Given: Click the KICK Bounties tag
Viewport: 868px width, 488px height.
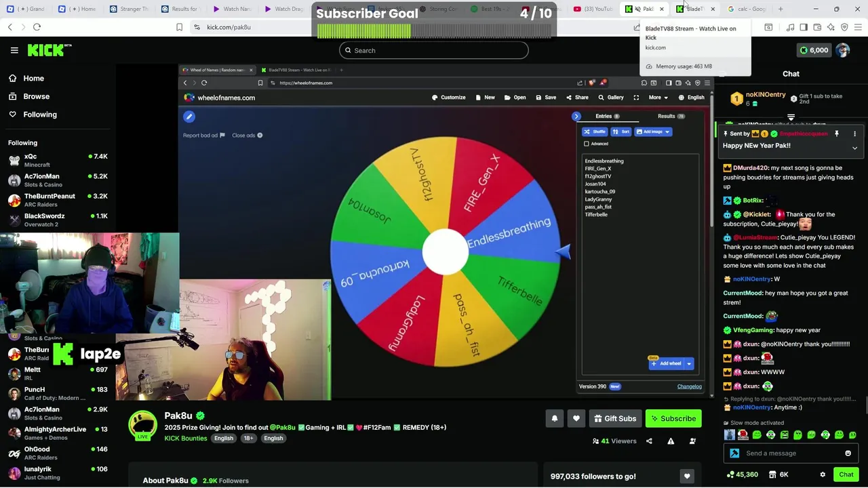Looking at the screenshot, I should [185, 439].
